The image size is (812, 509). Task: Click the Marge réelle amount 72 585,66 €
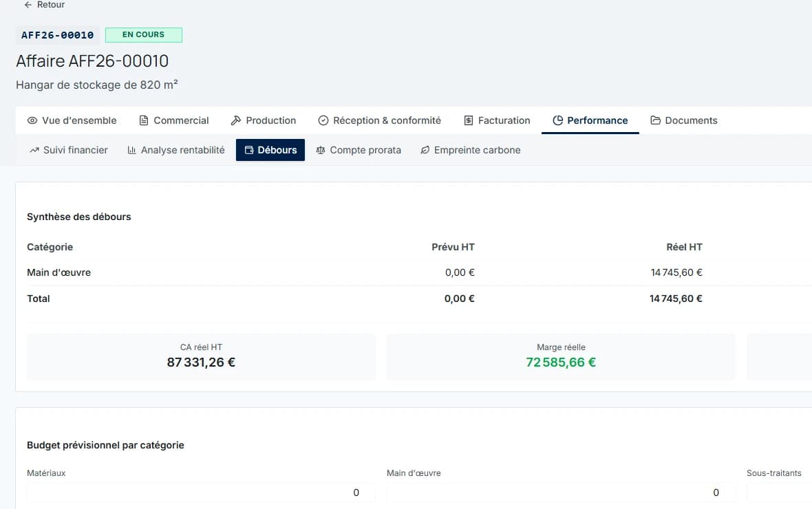coord(561,362)
